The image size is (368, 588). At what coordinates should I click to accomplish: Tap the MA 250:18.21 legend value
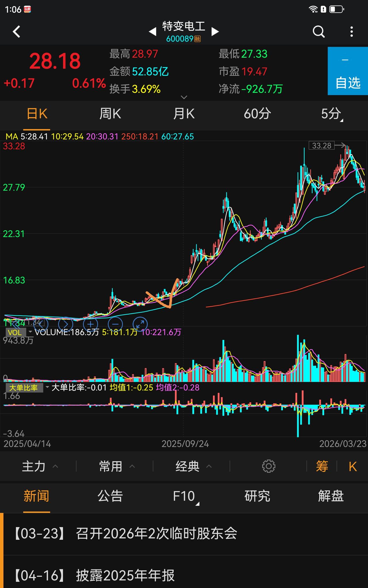pyautogui.click(x=140, y=137)
